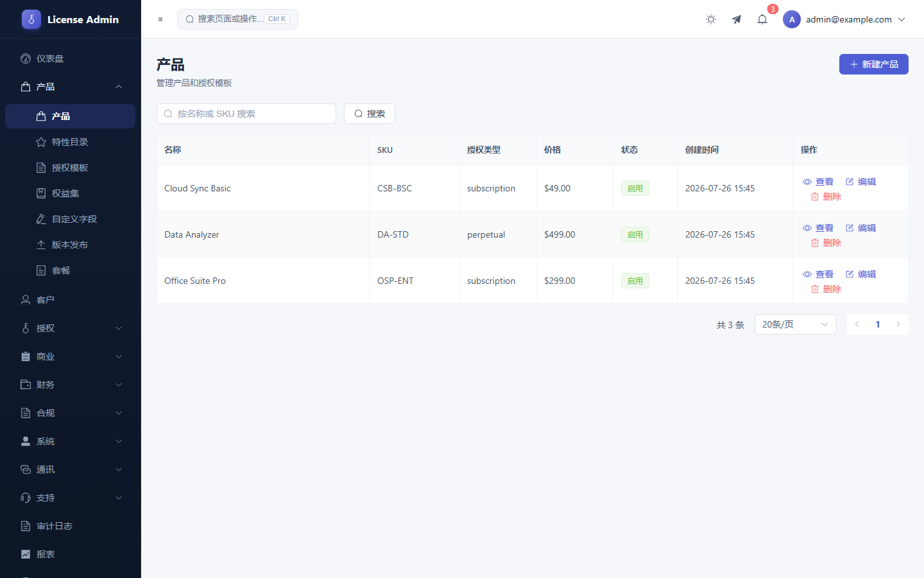Screen dimensions: 924x578
Task: Open the 20条/页 page size dropdown
Action: 796,324
